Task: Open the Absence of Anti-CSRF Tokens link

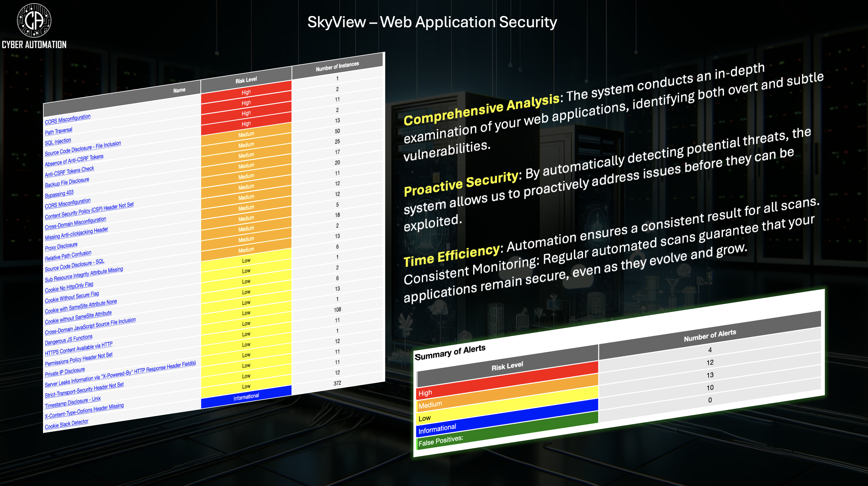Action: tap(74, 161)
